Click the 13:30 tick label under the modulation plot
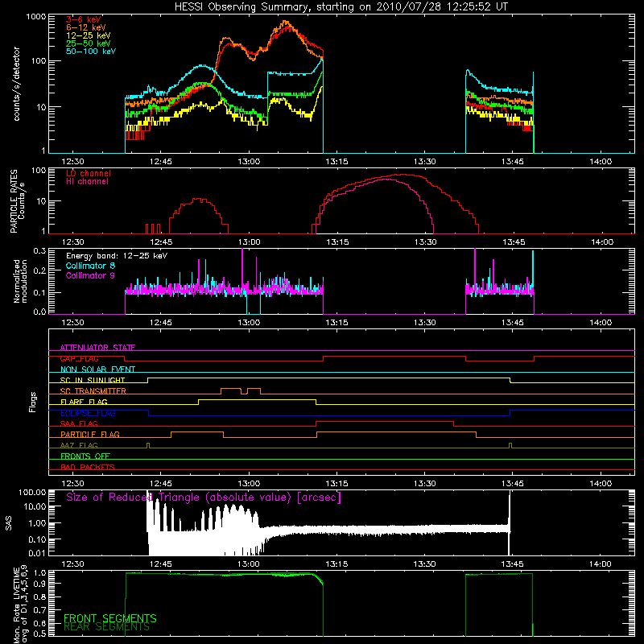 coord(425,323)
